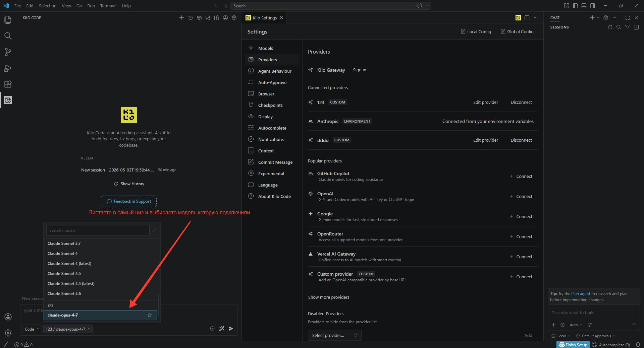This screenshot has width=644, height=348.
Task: Open the Auto model dropdown in chat
Action: [x=576, y=325]
